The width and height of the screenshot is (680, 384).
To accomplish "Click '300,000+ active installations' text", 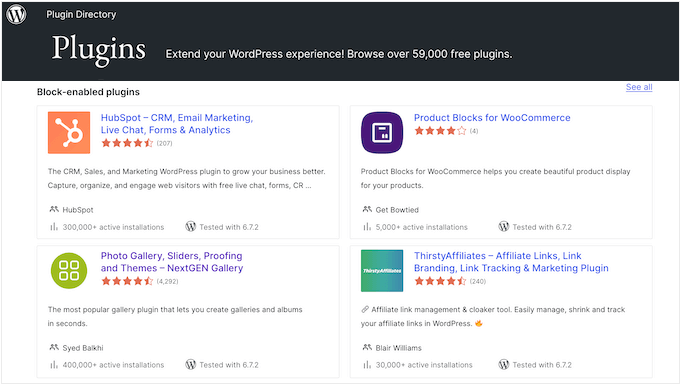I will (113, 227).
